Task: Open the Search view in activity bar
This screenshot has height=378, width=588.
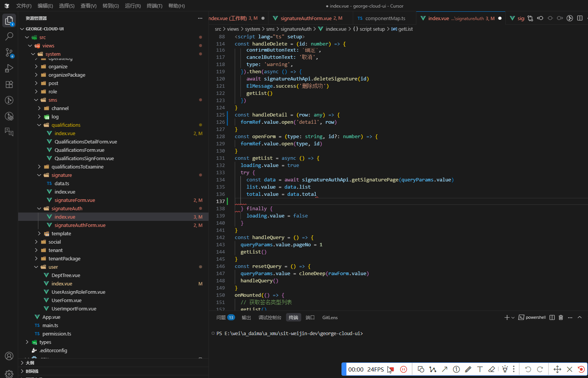Action: [9, 36]
